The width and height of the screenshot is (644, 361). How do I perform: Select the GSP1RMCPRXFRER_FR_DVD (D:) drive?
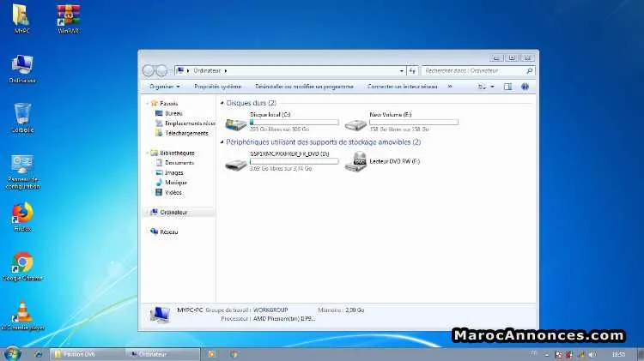pos(283,161)
